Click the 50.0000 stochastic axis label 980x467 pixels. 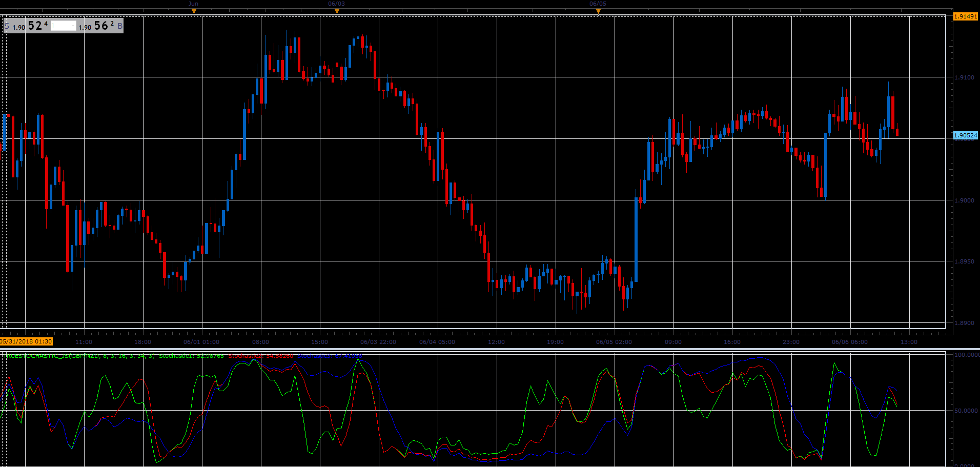(x=967, y=411)
